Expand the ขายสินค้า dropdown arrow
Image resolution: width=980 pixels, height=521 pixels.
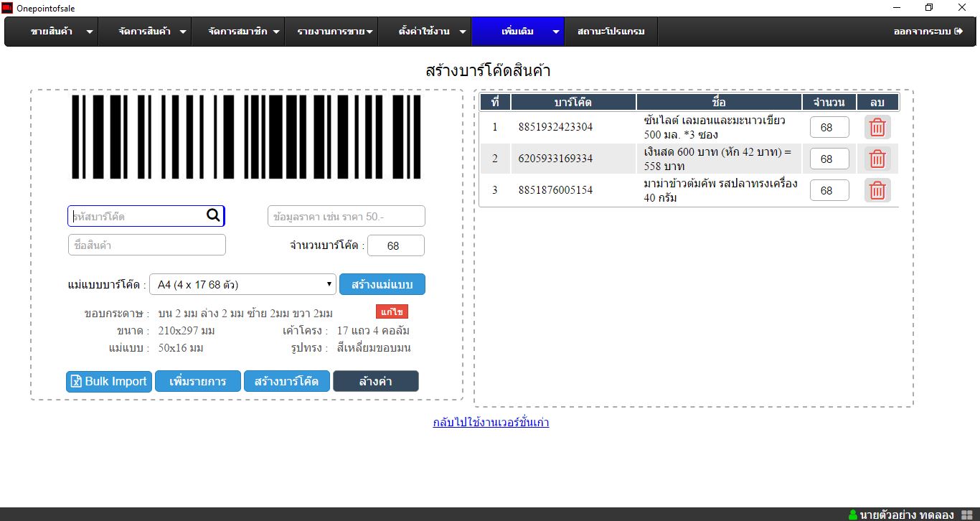coord(90,32)
